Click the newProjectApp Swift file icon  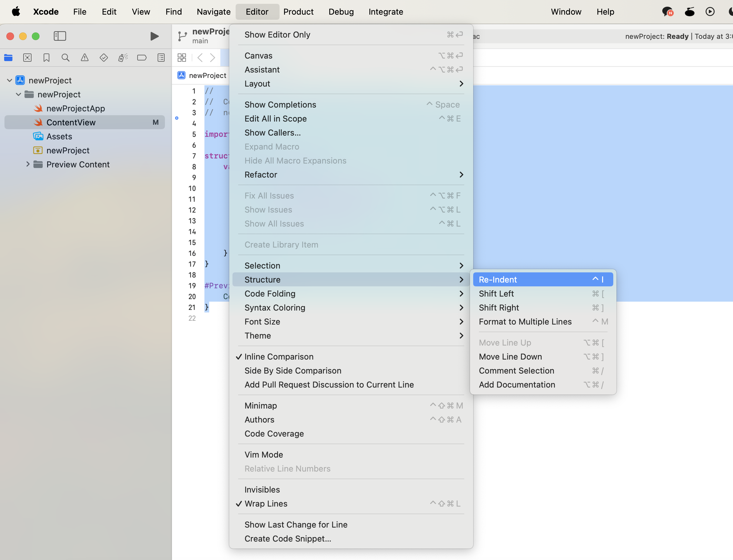click(38, 108)
